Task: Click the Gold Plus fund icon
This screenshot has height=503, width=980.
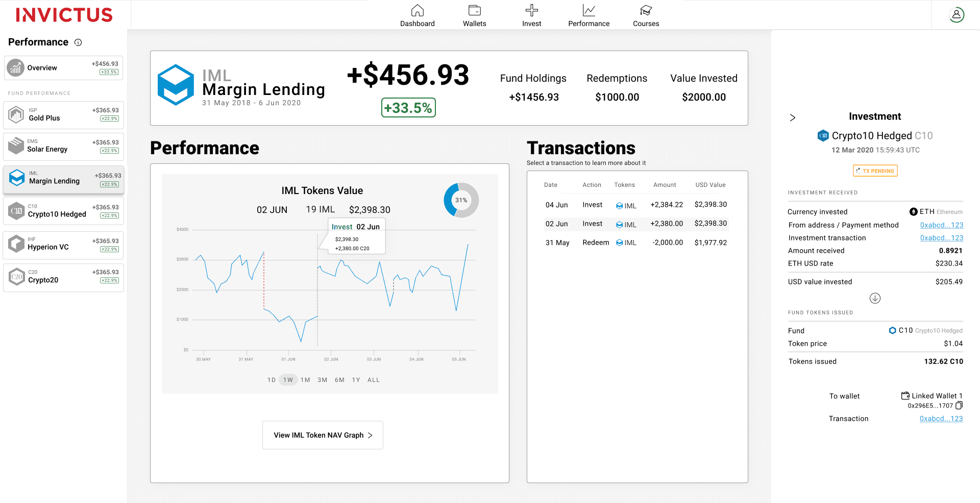Action: click(x=16, y=114)
